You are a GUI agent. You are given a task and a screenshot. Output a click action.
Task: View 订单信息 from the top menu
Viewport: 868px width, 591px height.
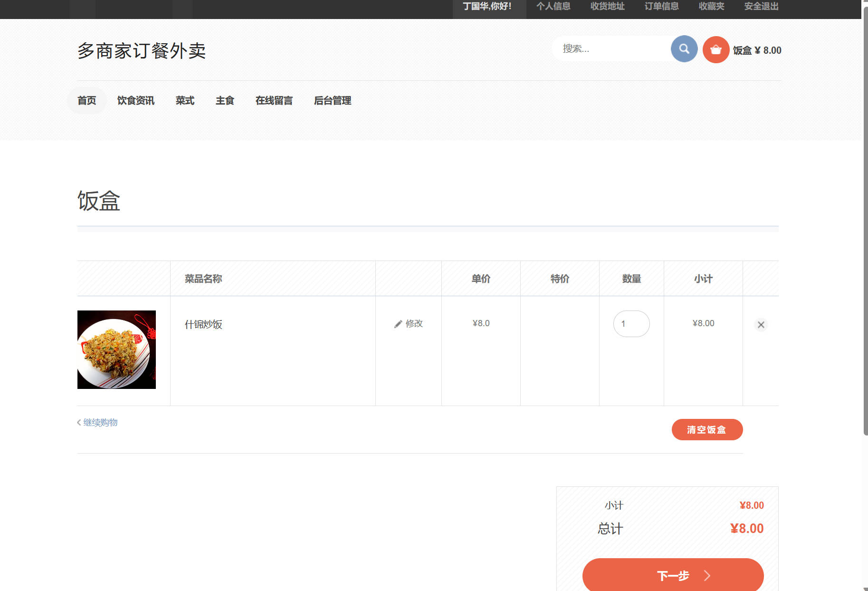pyautogui.click(x=661, y=6)
